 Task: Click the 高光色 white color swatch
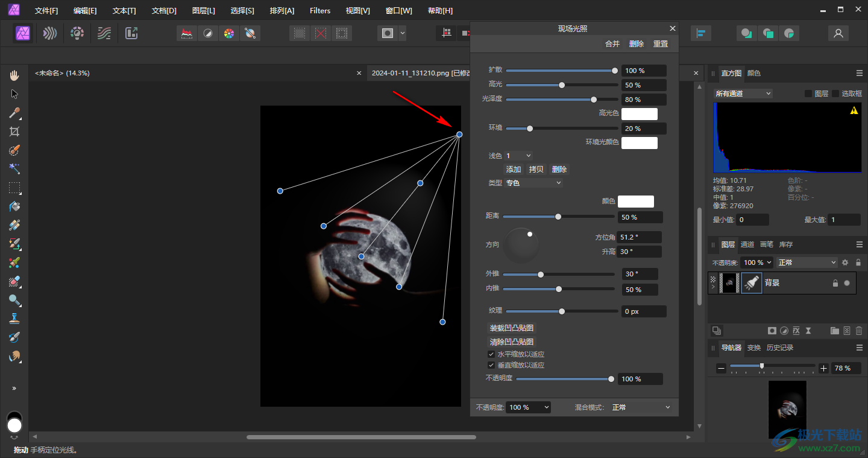click(639, 114)
